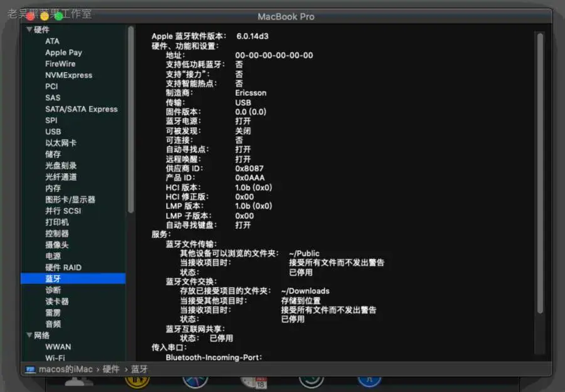
Task: Click 蓝牙 in the bottom path bar
Action: coord(139,369)
